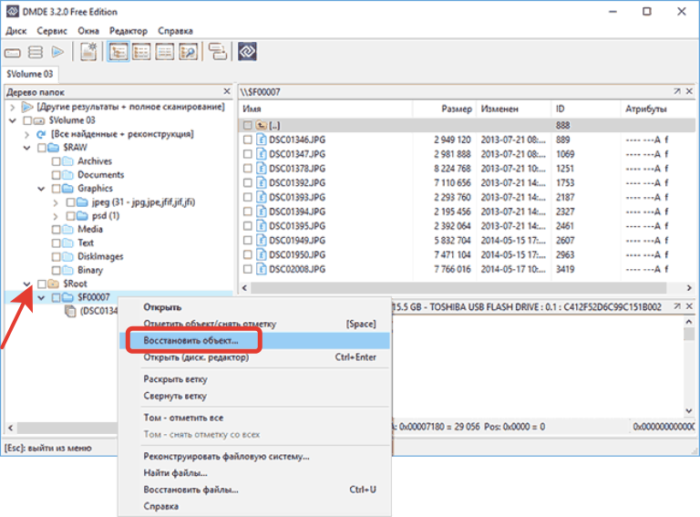Click the $Volume 03 drive icon
The image size is (700, 517).
(x=40, y=121)
